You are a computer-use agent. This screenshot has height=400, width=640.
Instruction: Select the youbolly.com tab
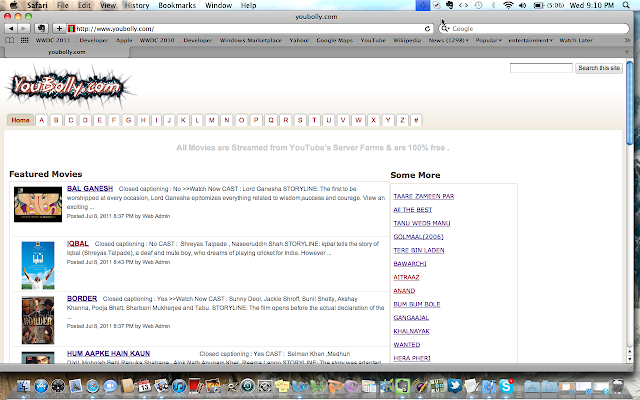67,52
